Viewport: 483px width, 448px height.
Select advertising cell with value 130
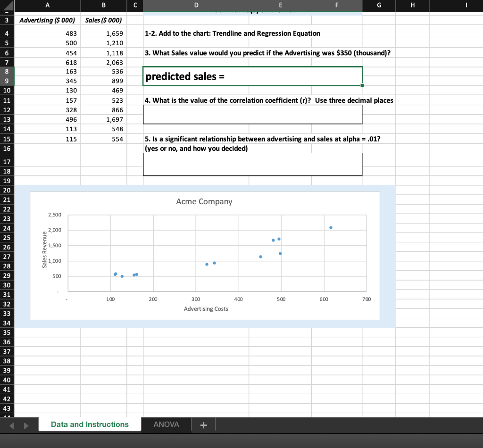tap(48, 91)
